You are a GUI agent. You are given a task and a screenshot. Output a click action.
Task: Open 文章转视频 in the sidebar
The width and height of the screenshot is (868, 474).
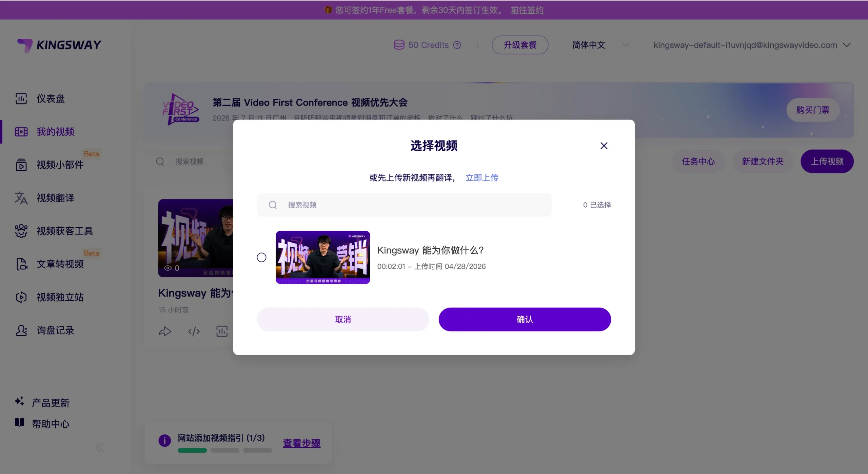(60, 264)
